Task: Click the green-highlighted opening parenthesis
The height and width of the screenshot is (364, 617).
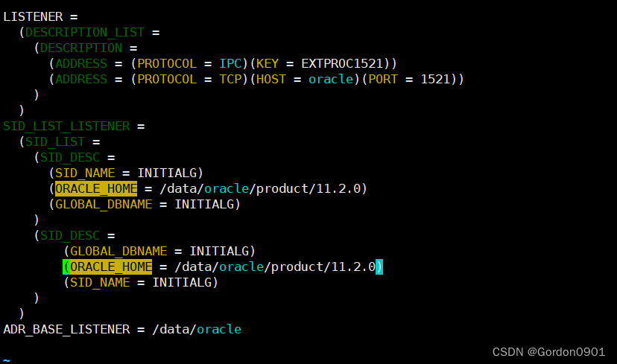Action: pos(66,267)
